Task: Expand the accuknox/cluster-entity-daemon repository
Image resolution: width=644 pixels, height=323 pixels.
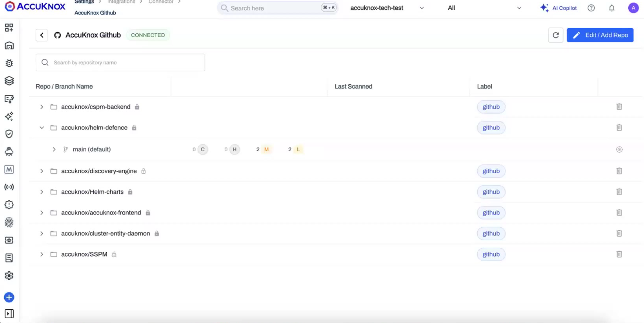Action: (42, 234)
